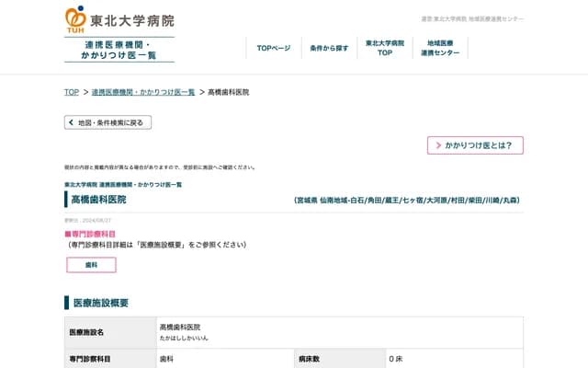Open the 地域医療連携センター nav item

(x=440, y=48)
